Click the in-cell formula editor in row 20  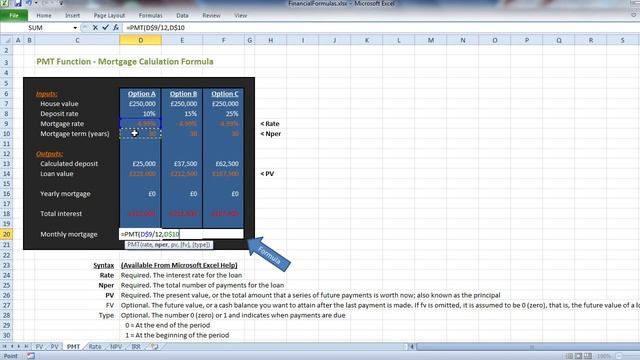coord(181,234)
